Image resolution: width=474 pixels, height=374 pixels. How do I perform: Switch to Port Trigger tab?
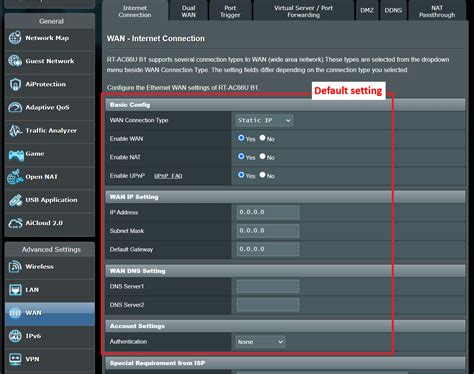[230, 11]
